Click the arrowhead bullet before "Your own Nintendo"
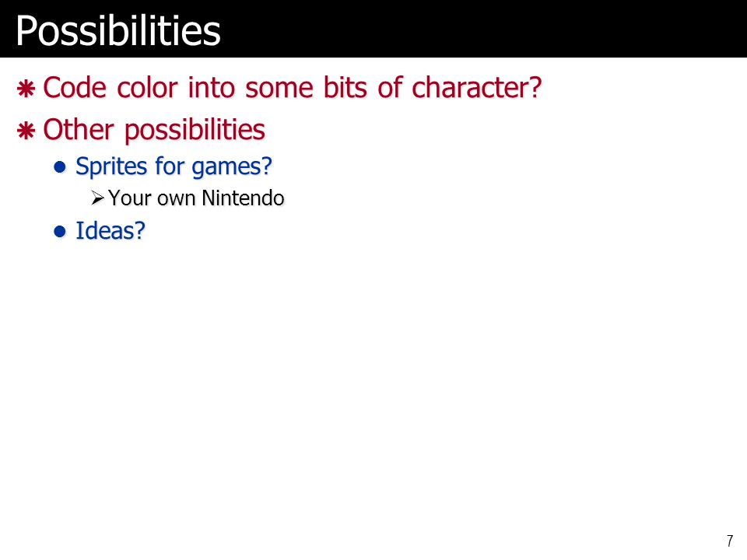Image resolution: width=747 pixels, height=560 pixels. 98,198
